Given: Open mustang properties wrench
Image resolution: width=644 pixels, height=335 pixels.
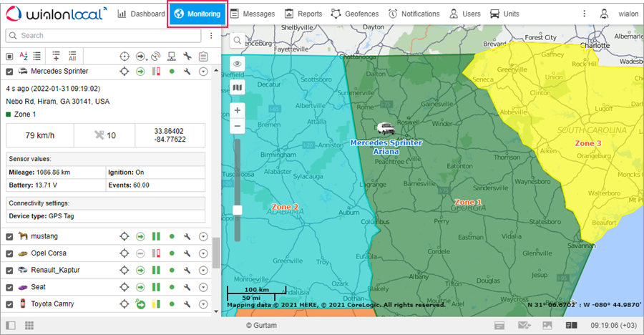Looking at the screenshot, I should tap(187, 236).
